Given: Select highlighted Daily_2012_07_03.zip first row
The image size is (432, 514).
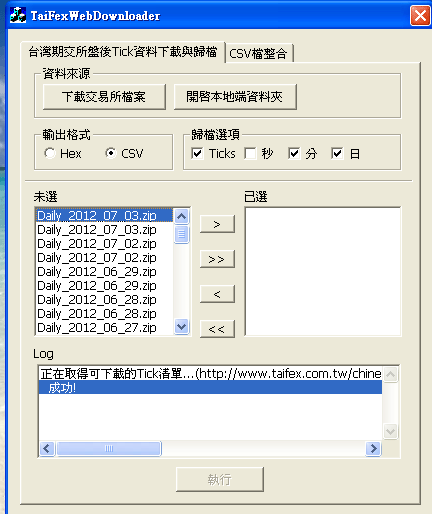Looking at the screenshot, I should tap(104, 216).
